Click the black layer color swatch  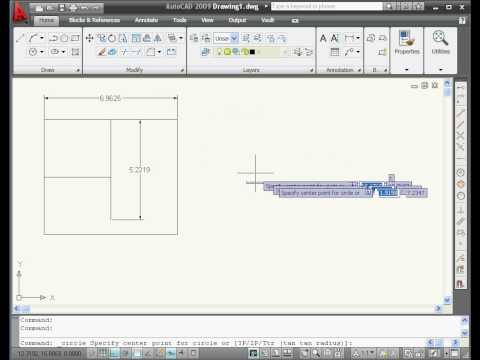pyautogui.click(x=252, y=52)
